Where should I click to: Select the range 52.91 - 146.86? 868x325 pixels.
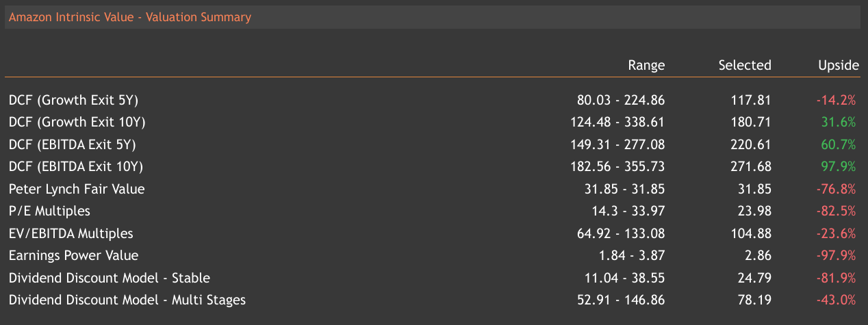click(621, 300)
